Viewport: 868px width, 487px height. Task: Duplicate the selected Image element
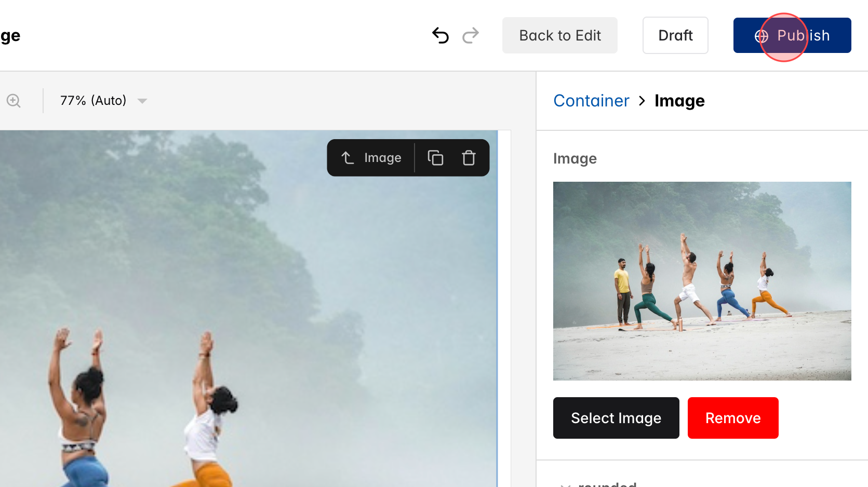[435, 157]
